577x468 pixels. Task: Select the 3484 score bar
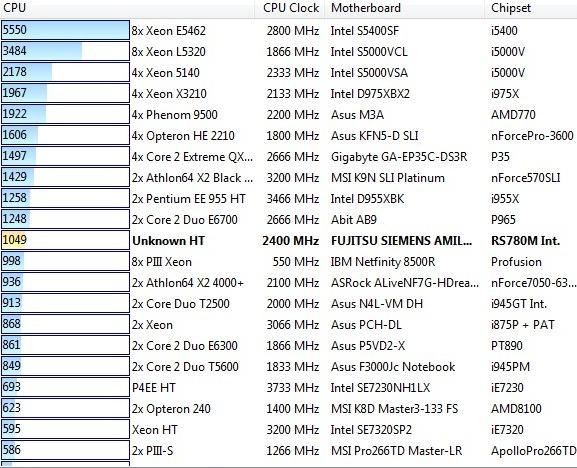[66, 51]
